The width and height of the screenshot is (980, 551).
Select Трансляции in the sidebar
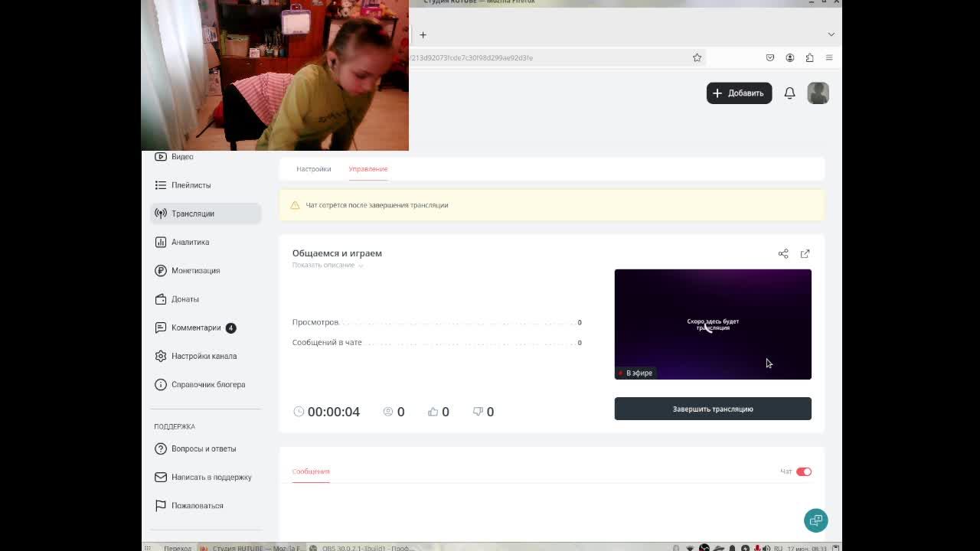(205, 214)
